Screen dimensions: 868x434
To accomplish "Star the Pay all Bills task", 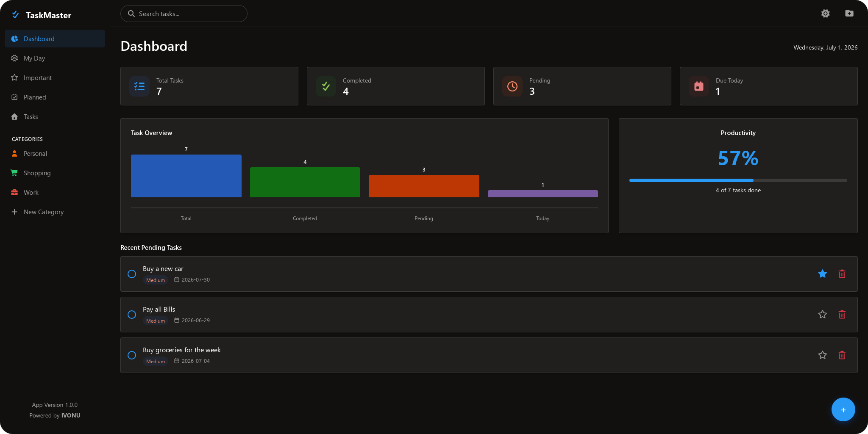I will (823, 315).
